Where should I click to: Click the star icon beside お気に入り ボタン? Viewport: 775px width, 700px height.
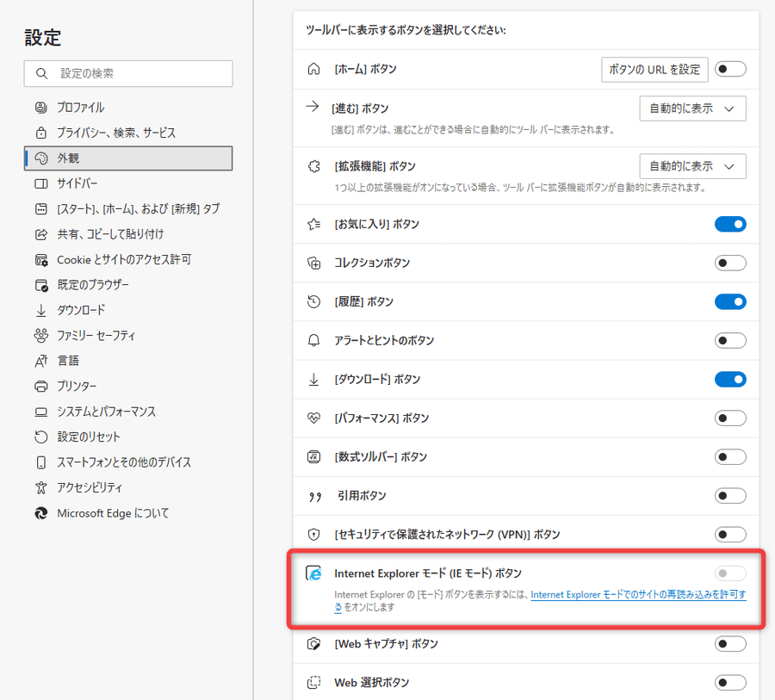(x=313, y=225)
